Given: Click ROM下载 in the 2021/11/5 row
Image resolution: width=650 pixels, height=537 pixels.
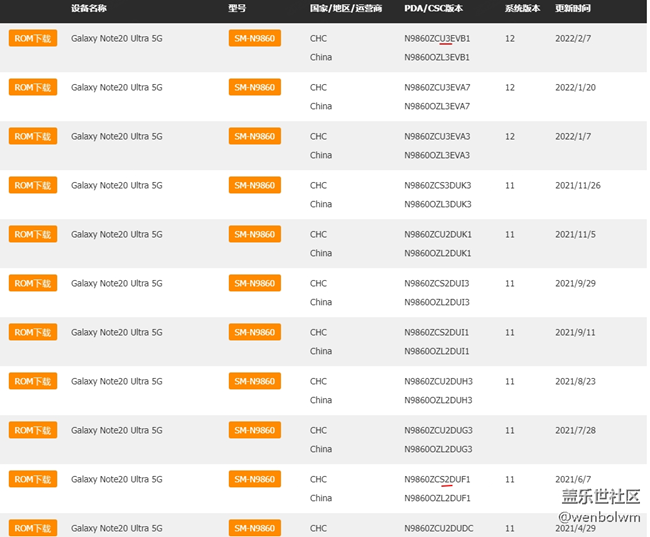Looking at the screenshot, I should pos(33,234).
